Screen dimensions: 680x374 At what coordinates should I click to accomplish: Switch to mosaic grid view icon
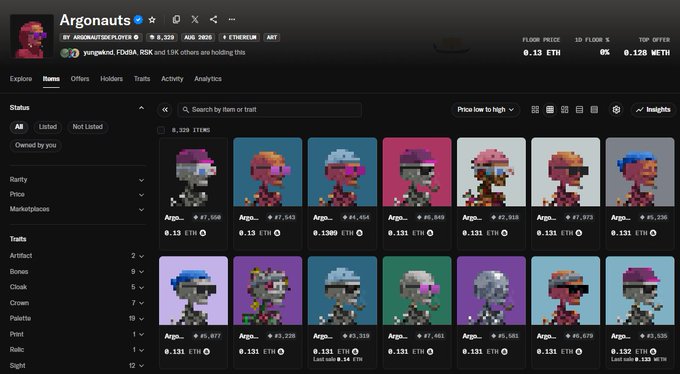[565, 110]
